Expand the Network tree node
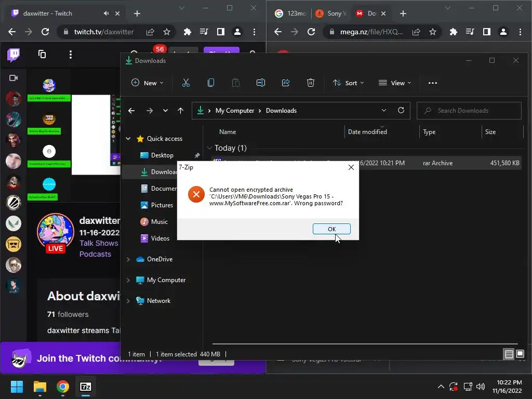 [x=128, y=301]
